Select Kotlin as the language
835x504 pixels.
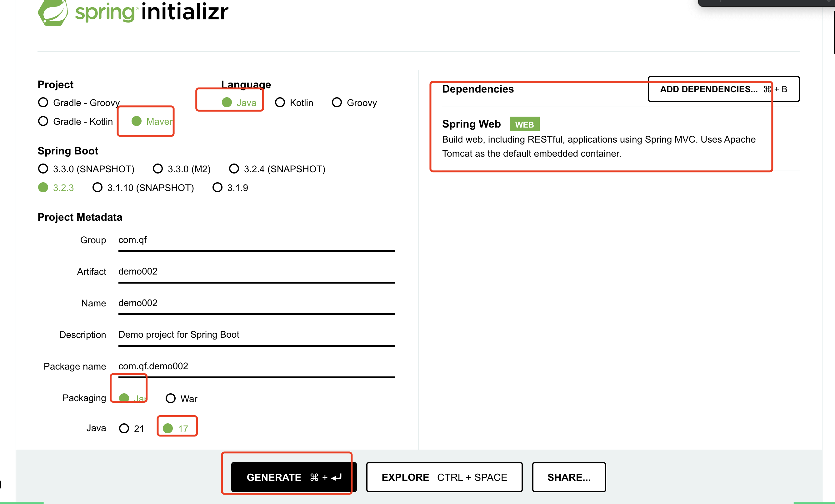click(x=280, y=102)
